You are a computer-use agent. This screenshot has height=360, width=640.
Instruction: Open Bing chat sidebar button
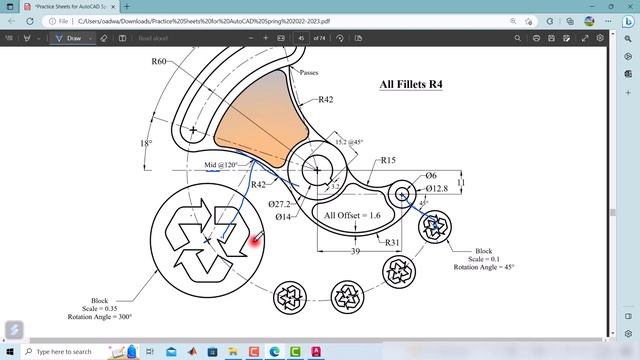coord(628,22)
